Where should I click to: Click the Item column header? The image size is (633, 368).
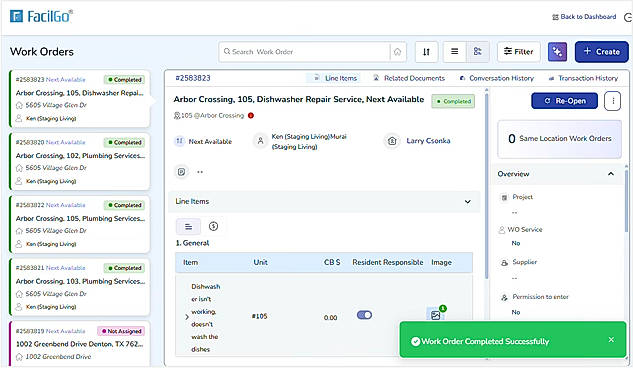[191, 263]
